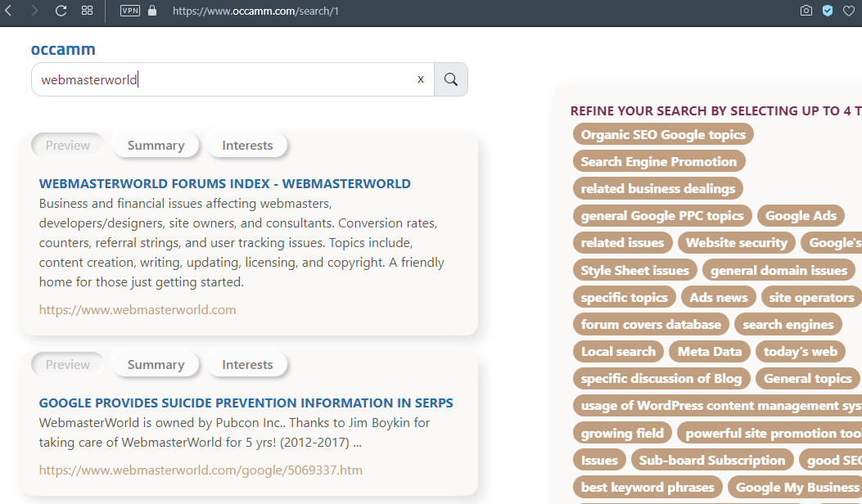This screenshot has height=504, width=862.
Task: Click the 'Refine your search' heading
Action: pos(715,111)
